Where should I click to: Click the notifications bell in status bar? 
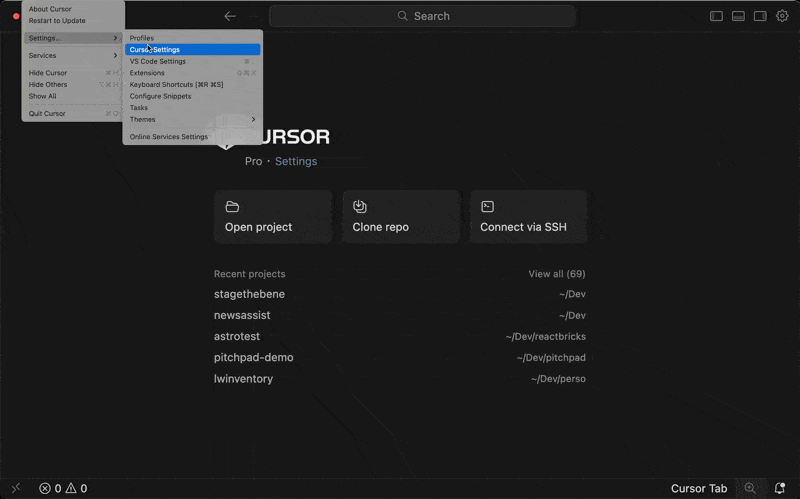tap(780, 488)
